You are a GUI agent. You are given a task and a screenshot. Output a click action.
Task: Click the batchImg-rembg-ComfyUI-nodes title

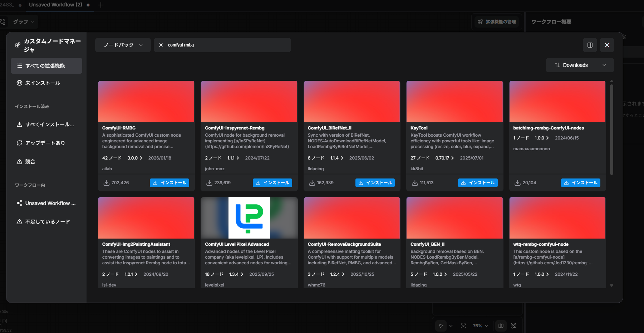(549, 128)
